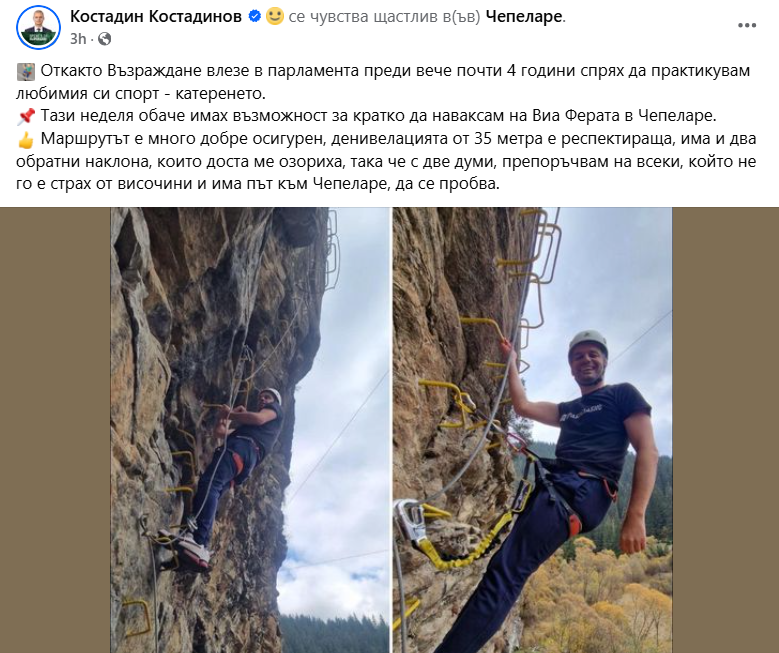Click the white helmet in the right photo

coord(588,343)
